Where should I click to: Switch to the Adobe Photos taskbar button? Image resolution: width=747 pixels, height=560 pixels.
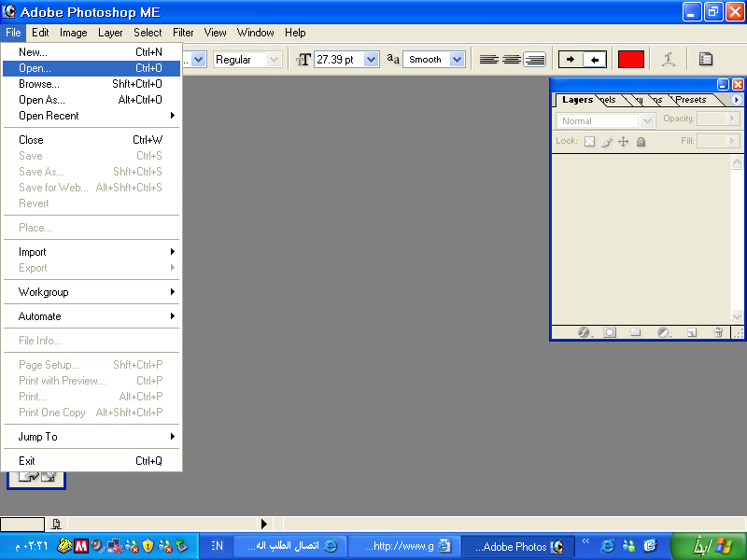[x=518, y=546]
